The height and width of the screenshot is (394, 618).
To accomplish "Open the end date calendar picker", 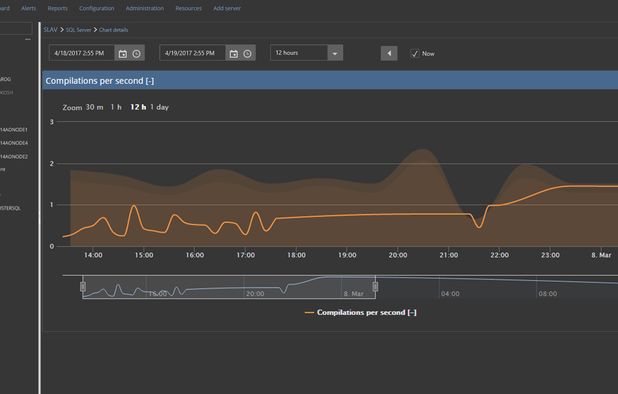I will click(x=234, y=54).
